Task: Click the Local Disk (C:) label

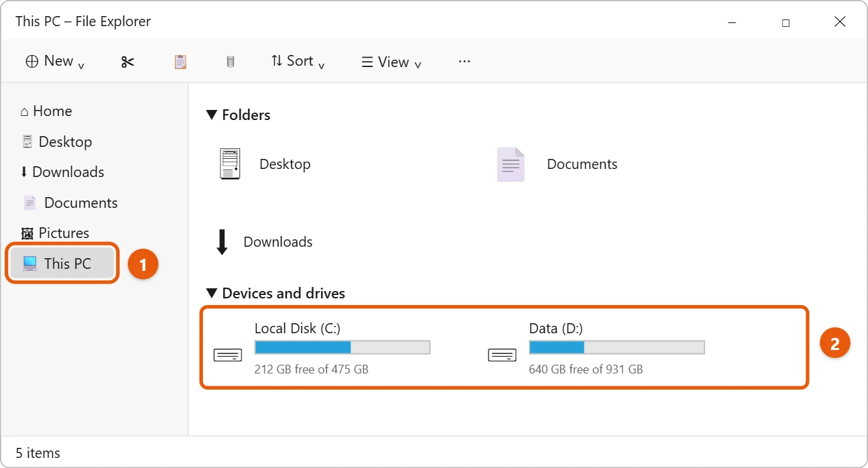Action: click(298, 329)
